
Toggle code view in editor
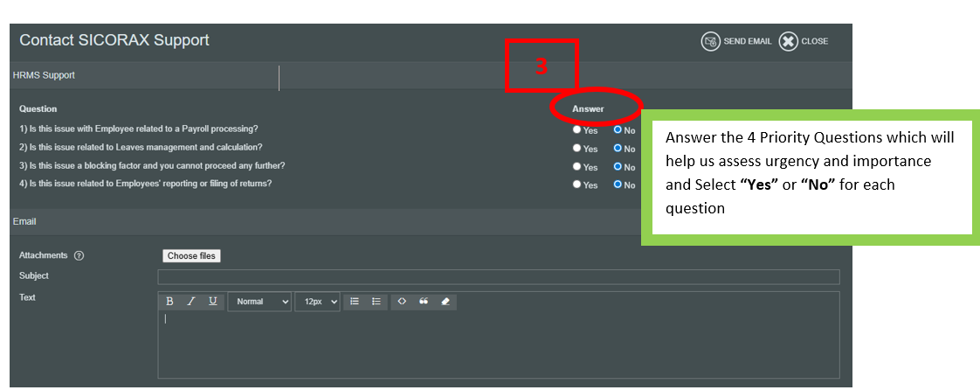[x=402, y=302]
